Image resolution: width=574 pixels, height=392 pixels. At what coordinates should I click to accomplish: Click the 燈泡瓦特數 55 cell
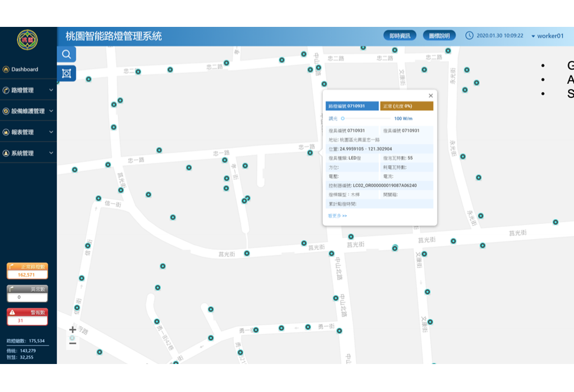[407, 158]
